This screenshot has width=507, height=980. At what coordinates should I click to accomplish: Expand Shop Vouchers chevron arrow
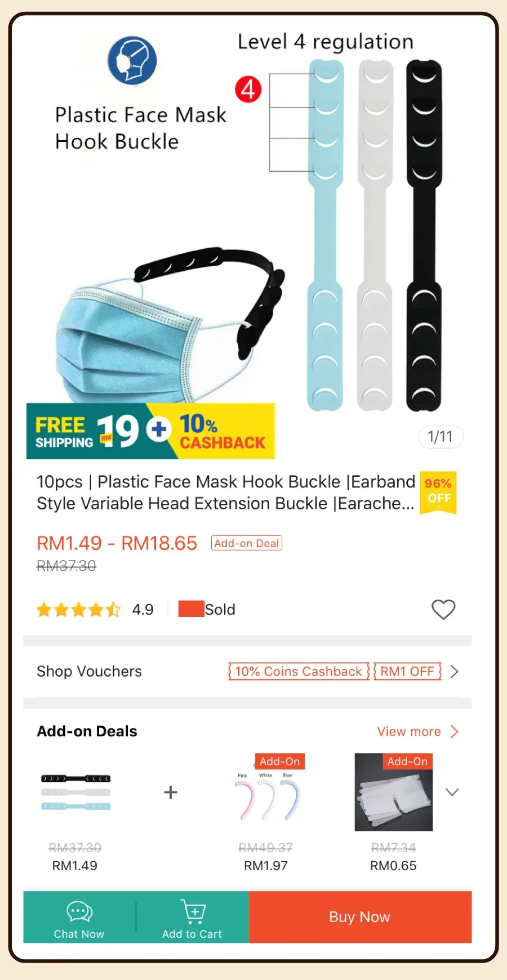[x=455, y=672]
